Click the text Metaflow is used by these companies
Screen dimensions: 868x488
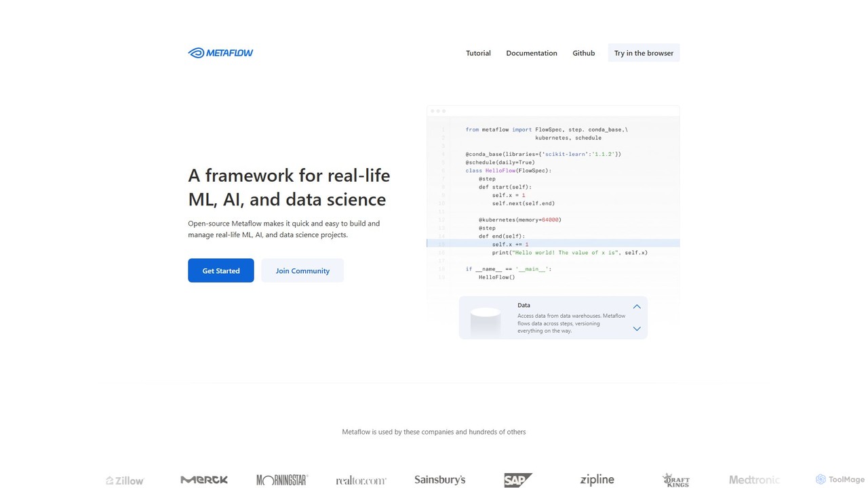click(x=434, y=432)
